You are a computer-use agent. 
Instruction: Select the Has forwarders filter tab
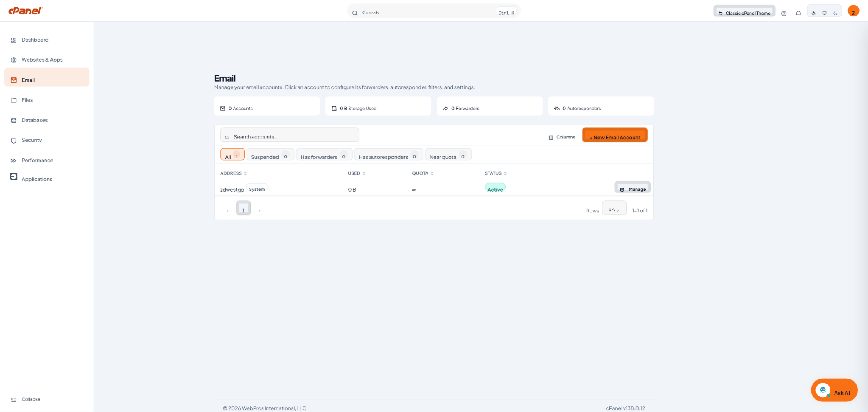[x=324, y=155]
